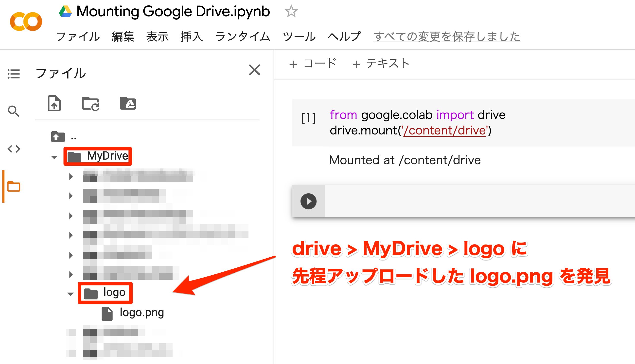Viewport: 635px width, 364px height.
Task: Click the refresh folder icon
Action: tap(90, 103)
